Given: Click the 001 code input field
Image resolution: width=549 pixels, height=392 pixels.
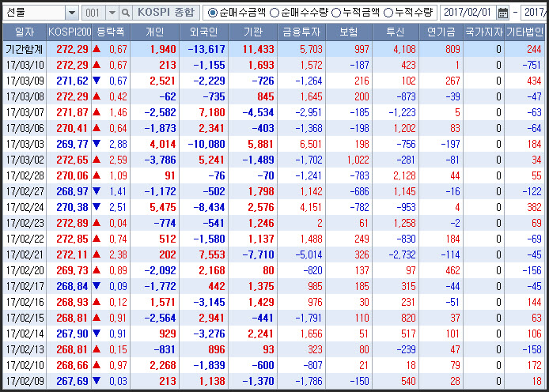Looking at the screenshot, I should [93, 13].
